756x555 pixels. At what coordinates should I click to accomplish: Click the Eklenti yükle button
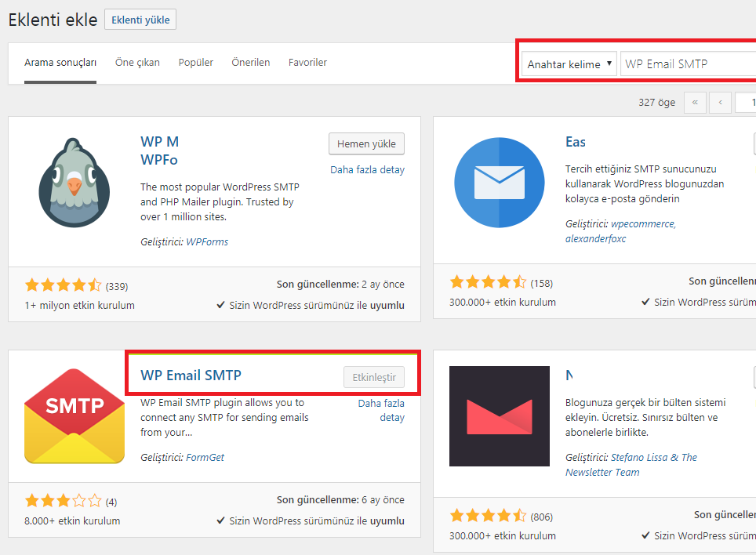click(x=140, y=20)
